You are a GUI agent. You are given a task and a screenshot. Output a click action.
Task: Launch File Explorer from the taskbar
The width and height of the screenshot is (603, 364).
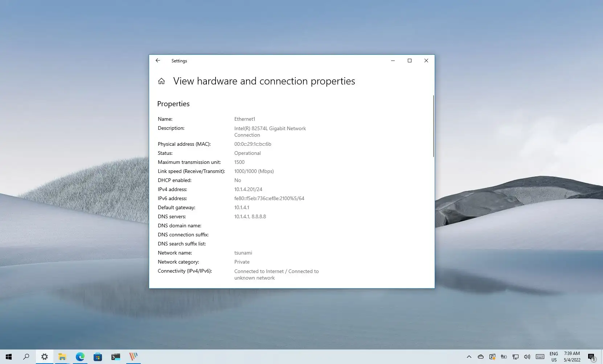point(62,356)
